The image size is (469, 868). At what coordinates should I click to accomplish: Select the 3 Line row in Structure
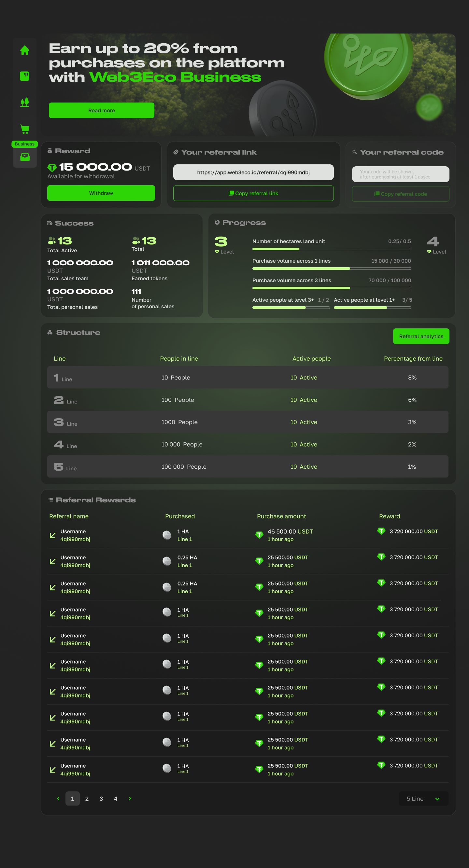(248, 422)
